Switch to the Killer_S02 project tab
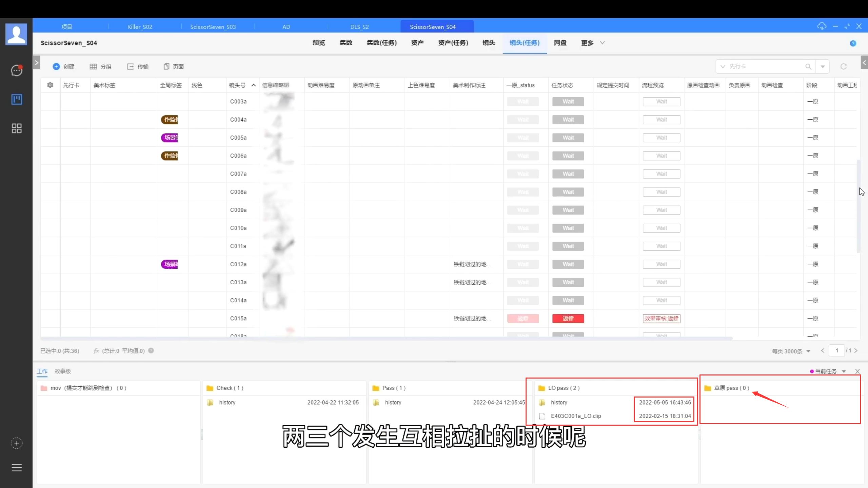 tap(139, 26)
